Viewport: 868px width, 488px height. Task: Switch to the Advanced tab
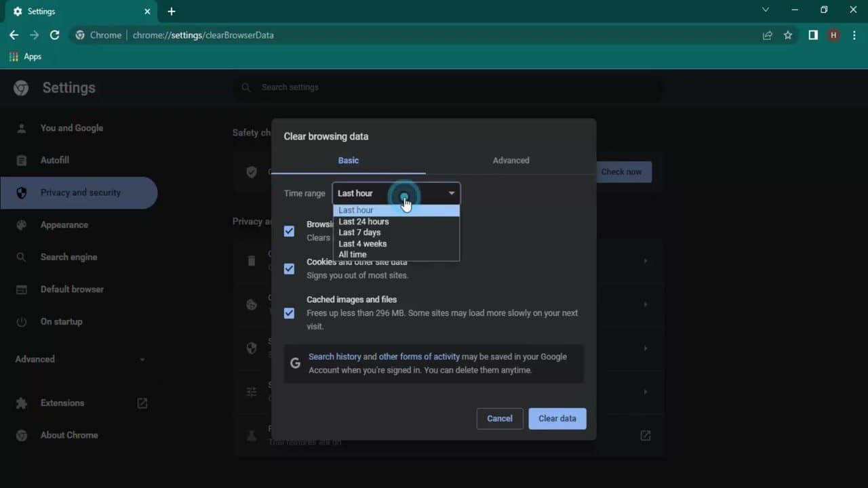tap(511, 161)
